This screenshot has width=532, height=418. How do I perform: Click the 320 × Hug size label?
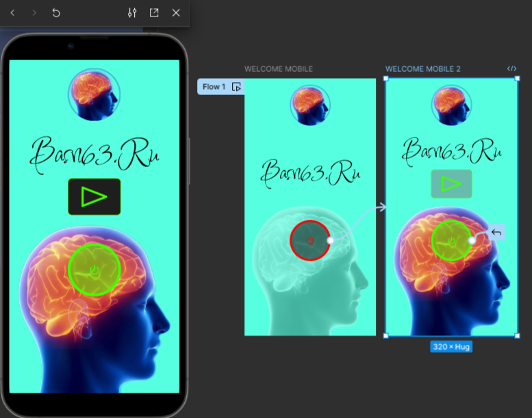(x=451, y=347)
